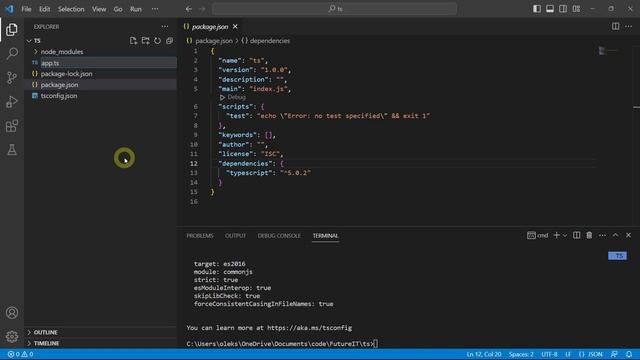Open package-lock.json in the file tree
This screenshot has height=360, width=640.
(x=100, y=74)
